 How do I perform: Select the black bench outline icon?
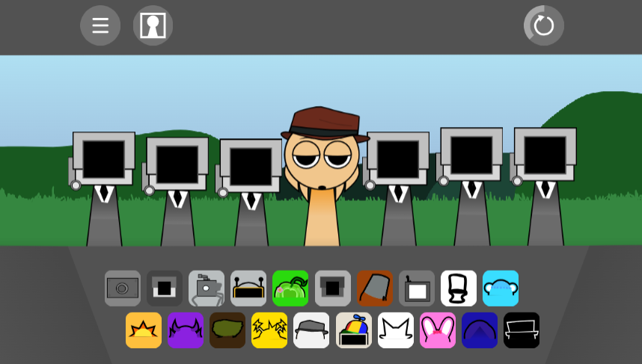click(x=522, y=330)
